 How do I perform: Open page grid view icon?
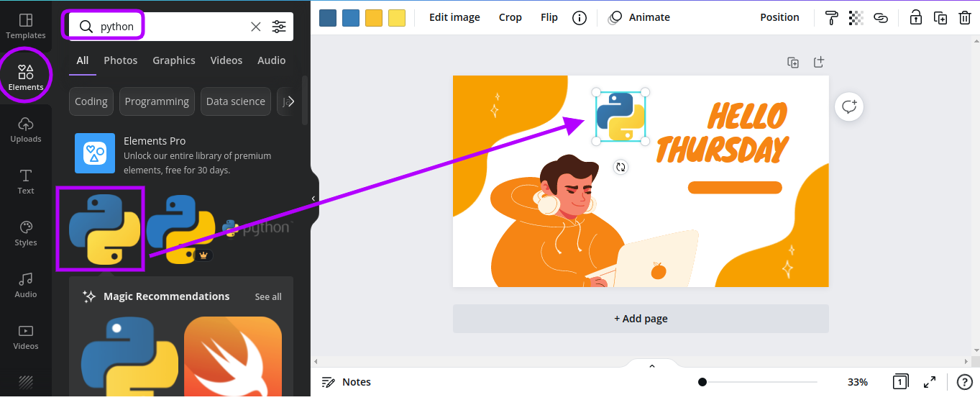(900, 382)
